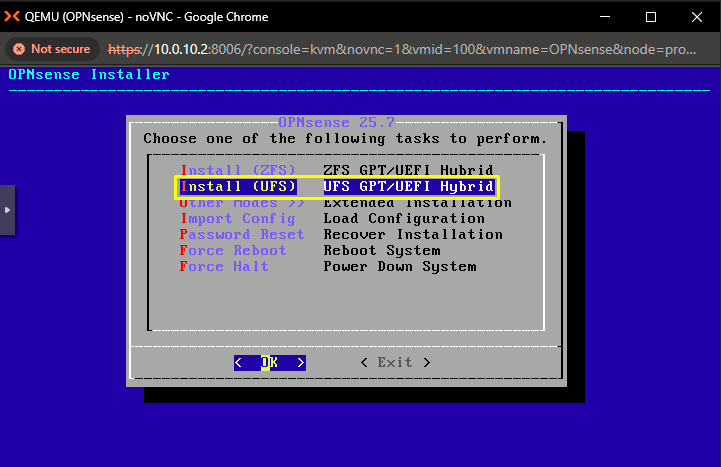This screenshot has width=721, height=467.
Task: Click 'Reboot System' description text
Action: click(x=382, y=251)
